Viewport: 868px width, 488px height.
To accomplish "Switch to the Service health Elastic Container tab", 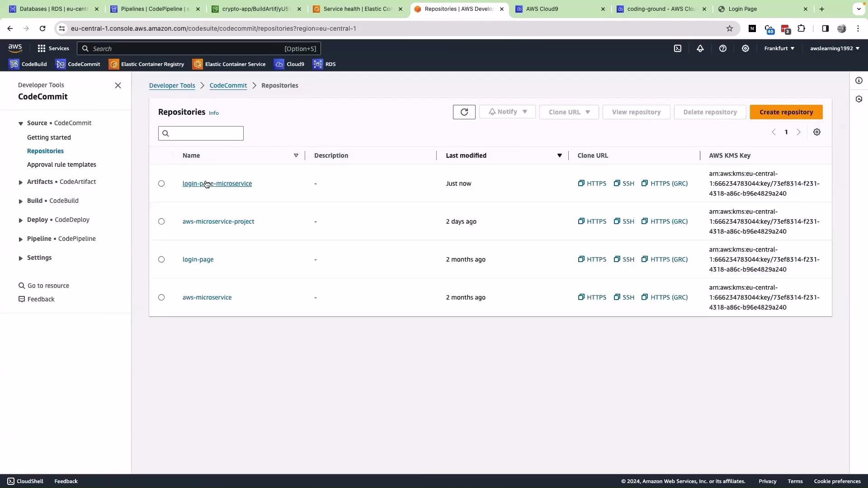I will point(358,9).
